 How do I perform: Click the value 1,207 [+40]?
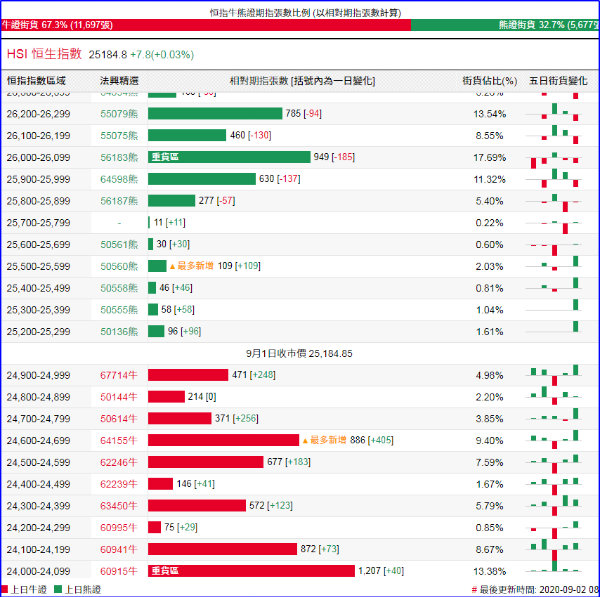[x=381, y=571]
